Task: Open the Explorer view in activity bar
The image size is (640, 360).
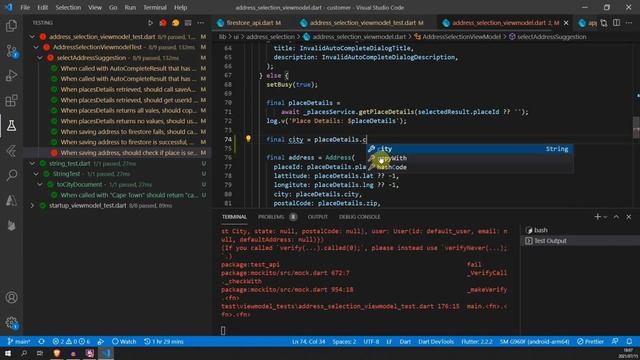Action: coord(11,26)
